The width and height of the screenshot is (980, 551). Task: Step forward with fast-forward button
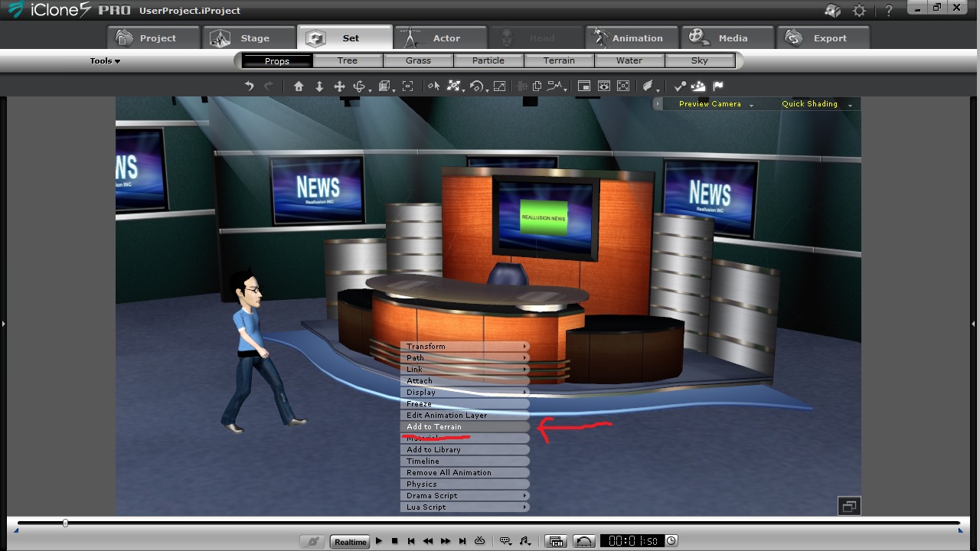tap(446, 541)
